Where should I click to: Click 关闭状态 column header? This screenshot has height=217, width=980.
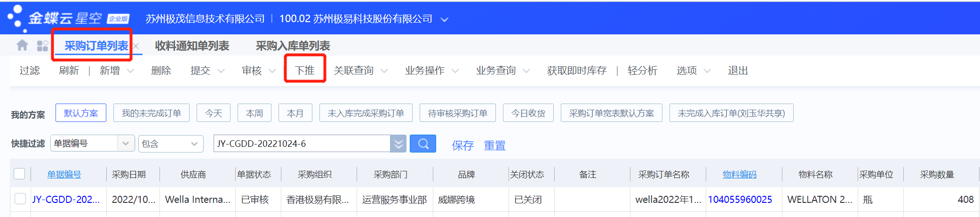pos(527,174)
